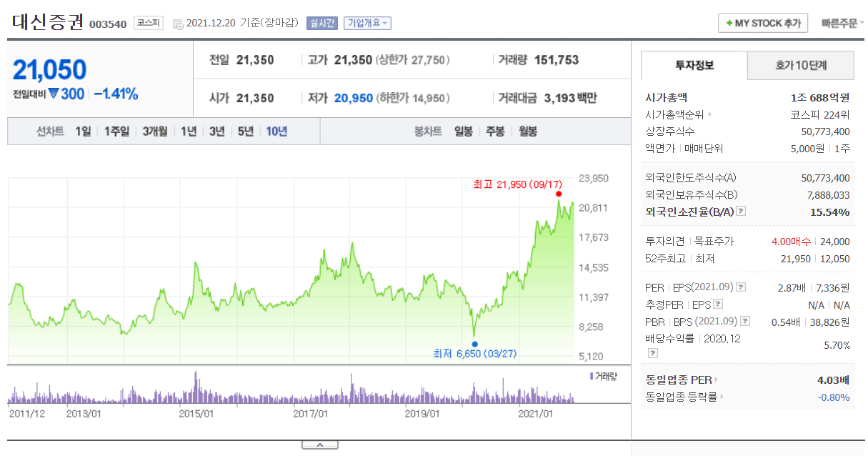The width and height of the screenshot is (868, 456).
Task: Expand the 빠른주문 dropdown
Action: pos(842,24)
